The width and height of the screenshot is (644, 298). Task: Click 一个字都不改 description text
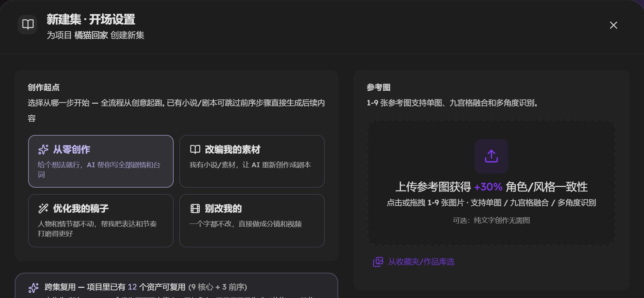[x=246, y=224]
